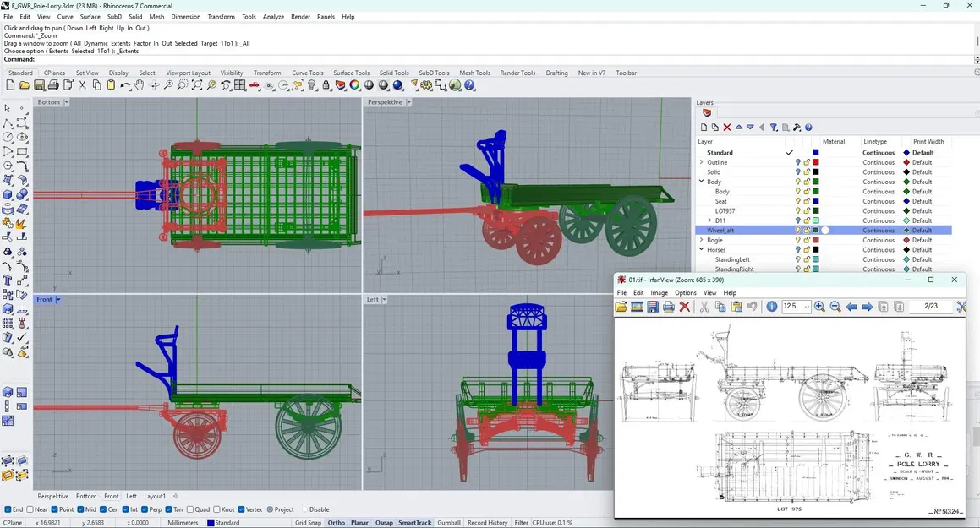The width and height of the screenshot is (980, 528).
Task: Go to next image in IrfanView
Action: pyautogui.click(x=867, y=307)
